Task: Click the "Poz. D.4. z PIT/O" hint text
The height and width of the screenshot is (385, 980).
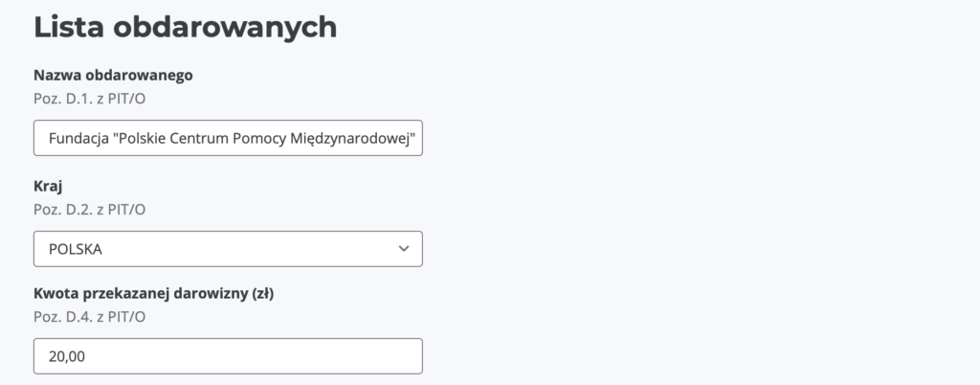Action: pyautogui.click(x=89, y=316)
